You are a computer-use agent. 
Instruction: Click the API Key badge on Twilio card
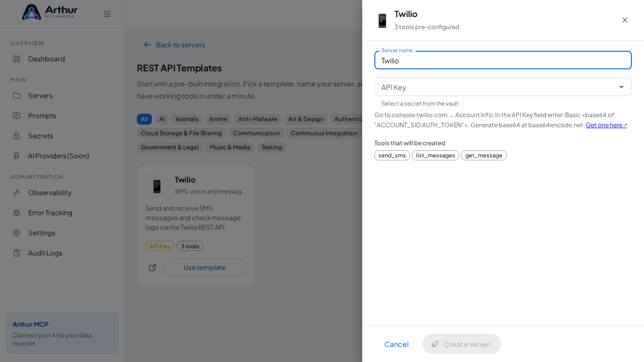(x=159, y=246)
